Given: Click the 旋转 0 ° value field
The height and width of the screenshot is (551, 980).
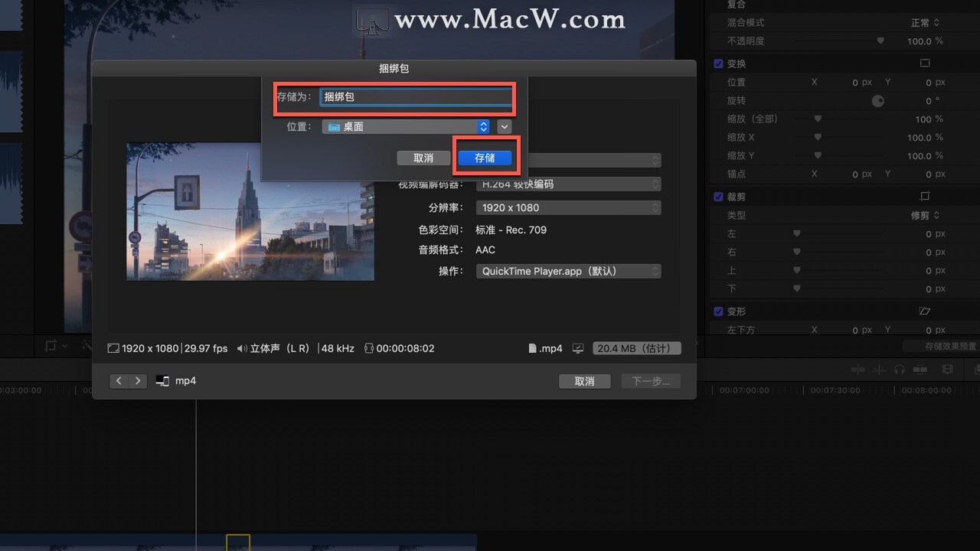Looking at the screenshot, I should [x=933, y=101].
